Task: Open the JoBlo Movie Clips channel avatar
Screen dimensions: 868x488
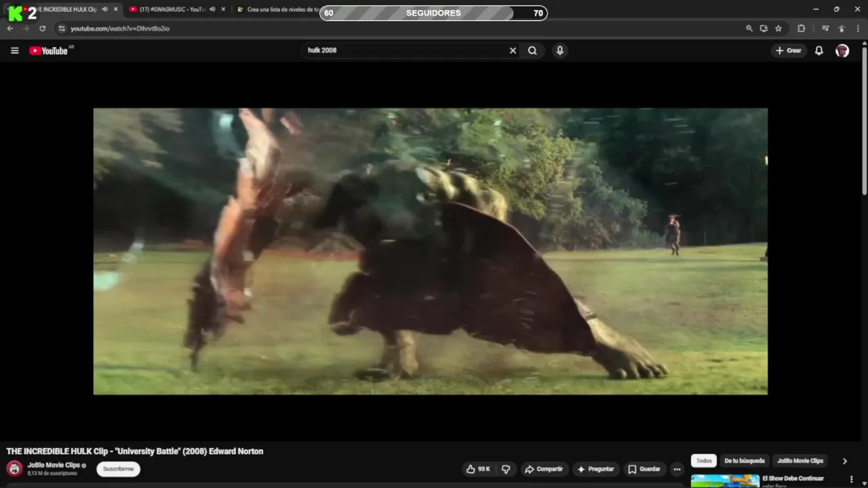Action: pyautogui.click(x=14, y=468)
